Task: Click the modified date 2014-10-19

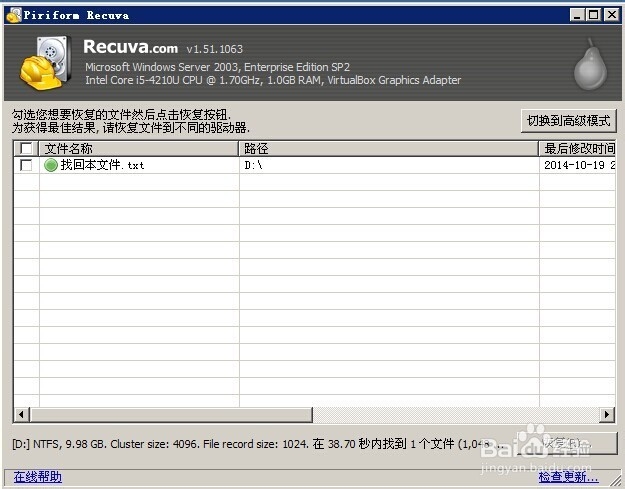Action: 574,165
